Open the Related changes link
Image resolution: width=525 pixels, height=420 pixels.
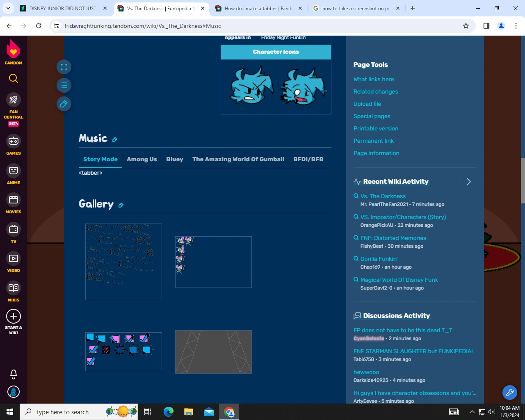376,91
